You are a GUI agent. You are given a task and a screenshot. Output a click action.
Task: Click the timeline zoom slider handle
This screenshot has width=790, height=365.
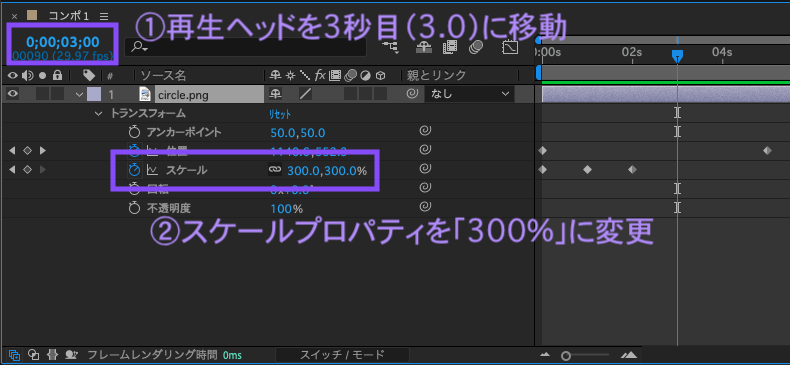[x=566, y=356]
